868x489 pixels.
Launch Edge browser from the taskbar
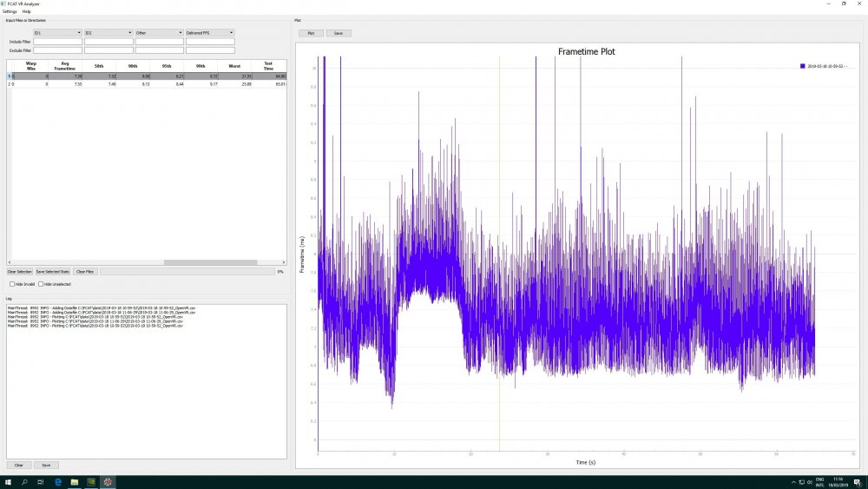[58, 481]
